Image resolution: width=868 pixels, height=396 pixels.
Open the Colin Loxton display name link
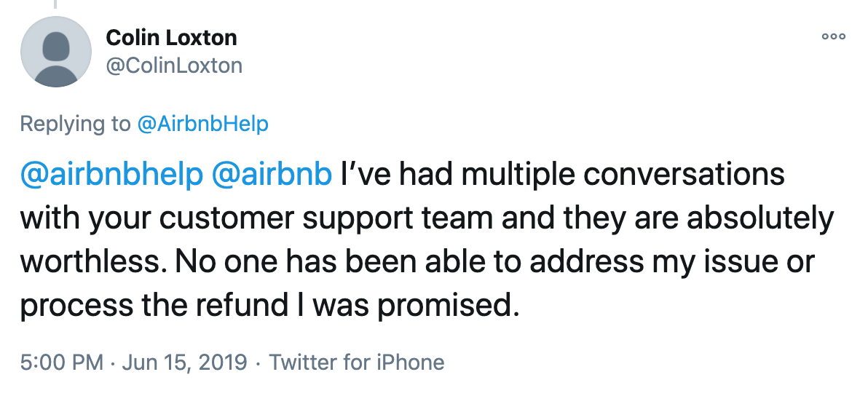(171, 37)
